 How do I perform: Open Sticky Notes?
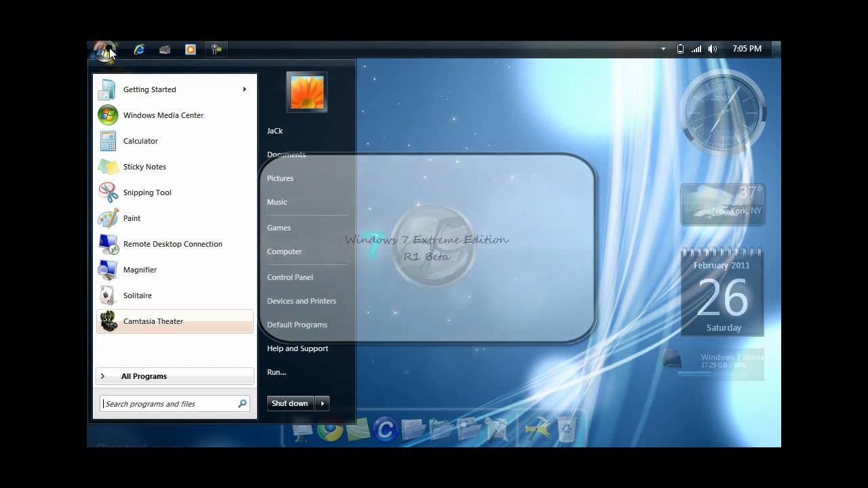pyautogui.click(x=175, y=167)
